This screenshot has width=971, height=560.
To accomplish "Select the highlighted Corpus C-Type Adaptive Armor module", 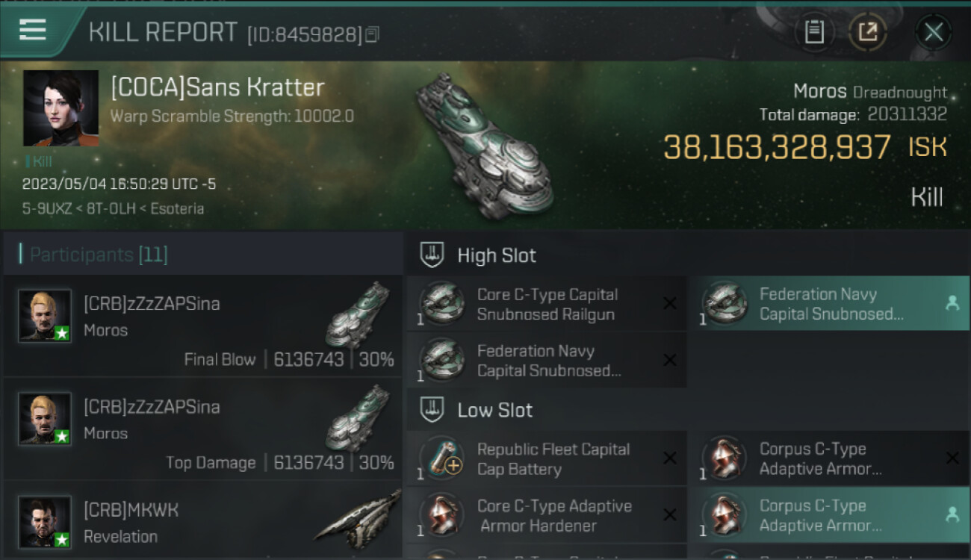I will (x=828, y=515).
